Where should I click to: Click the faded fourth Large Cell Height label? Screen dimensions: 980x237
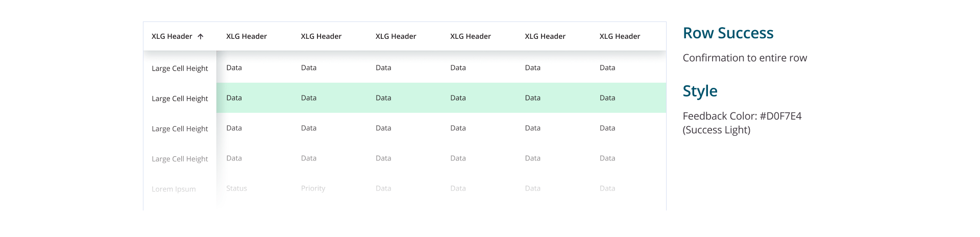point(180,159)
